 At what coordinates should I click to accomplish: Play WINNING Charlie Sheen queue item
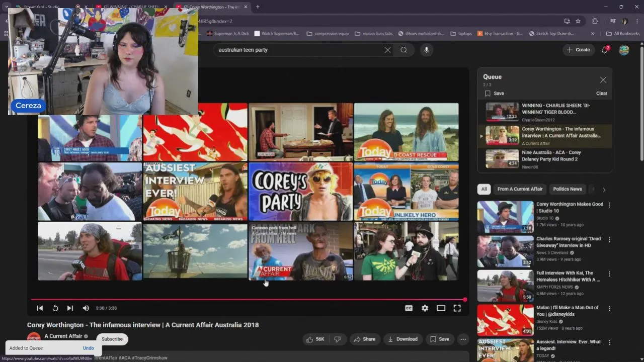(545, 112)
